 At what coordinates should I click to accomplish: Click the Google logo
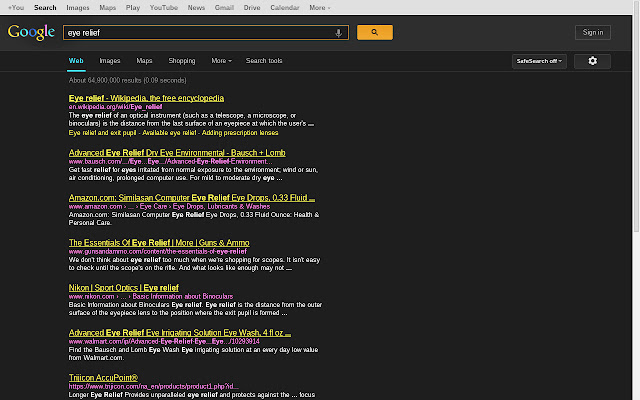(31, 33)
